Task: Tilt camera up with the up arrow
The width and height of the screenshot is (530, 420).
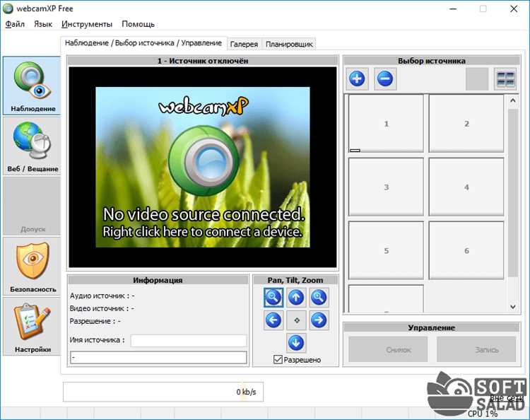Action: 296,298
